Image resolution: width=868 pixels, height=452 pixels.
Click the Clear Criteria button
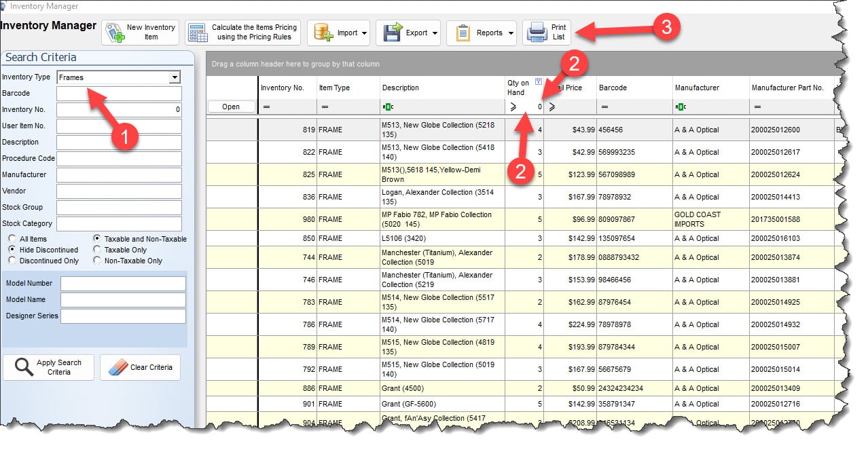[140, 367]
